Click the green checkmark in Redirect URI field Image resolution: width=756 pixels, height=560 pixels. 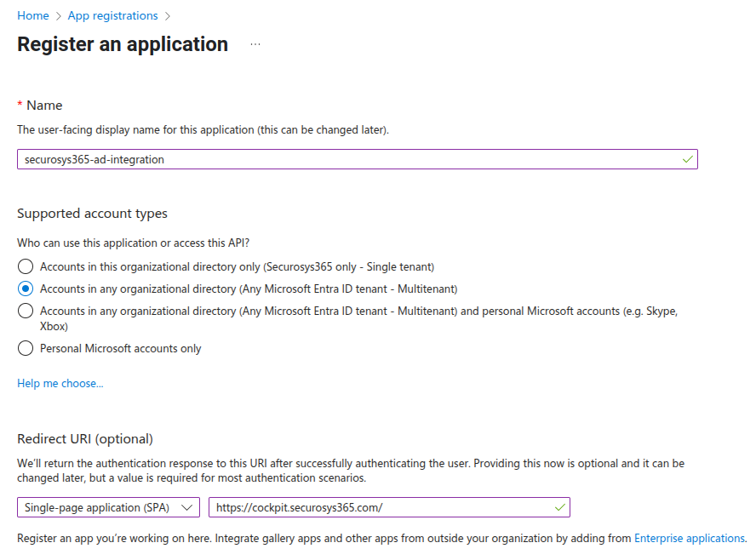pyautogui.click(x=559, y=507)
